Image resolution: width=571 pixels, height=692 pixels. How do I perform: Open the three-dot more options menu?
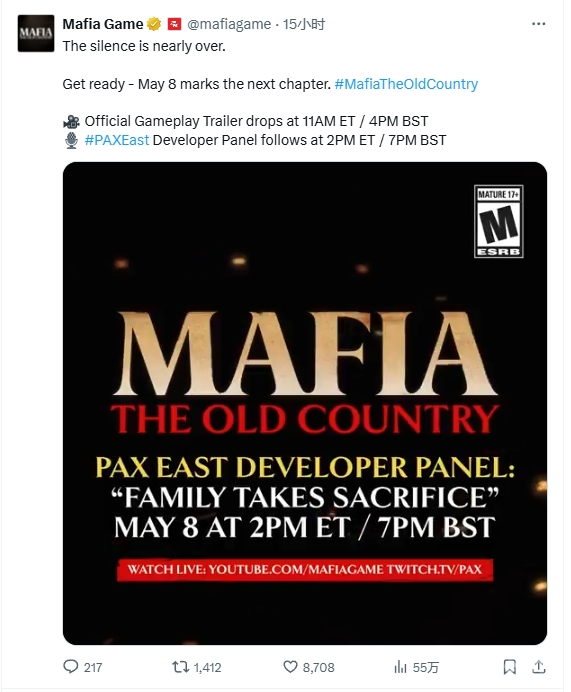click(x=538, y=24)
